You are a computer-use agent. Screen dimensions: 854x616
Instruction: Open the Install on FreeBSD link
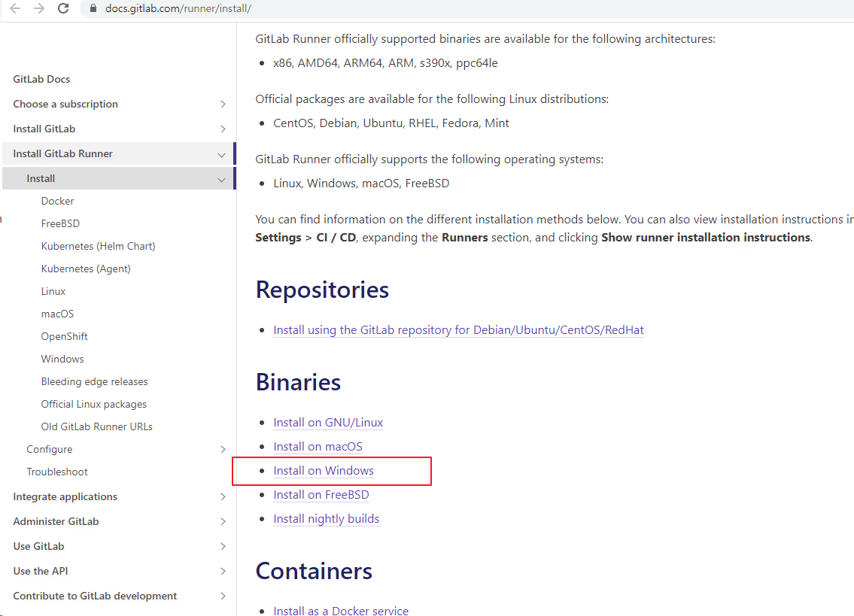[x=321, y=495]
